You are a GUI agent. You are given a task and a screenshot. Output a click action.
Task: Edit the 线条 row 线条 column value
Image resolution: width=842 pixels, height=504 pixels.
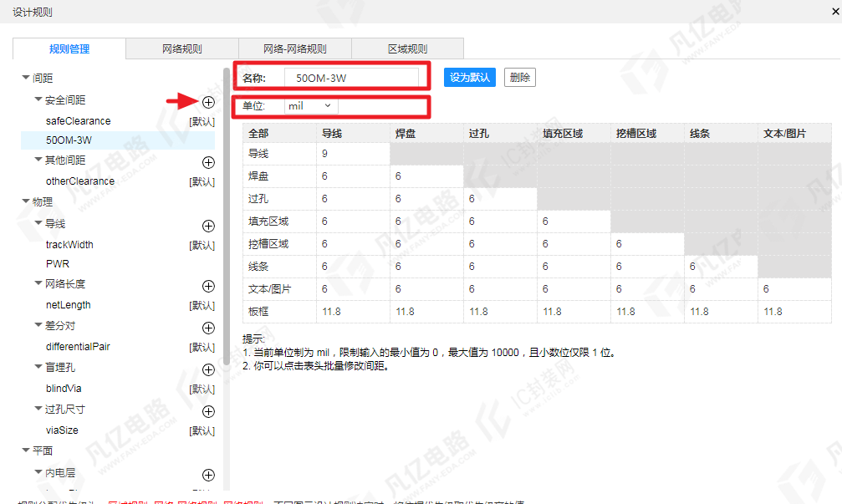(x=722, y=267)
